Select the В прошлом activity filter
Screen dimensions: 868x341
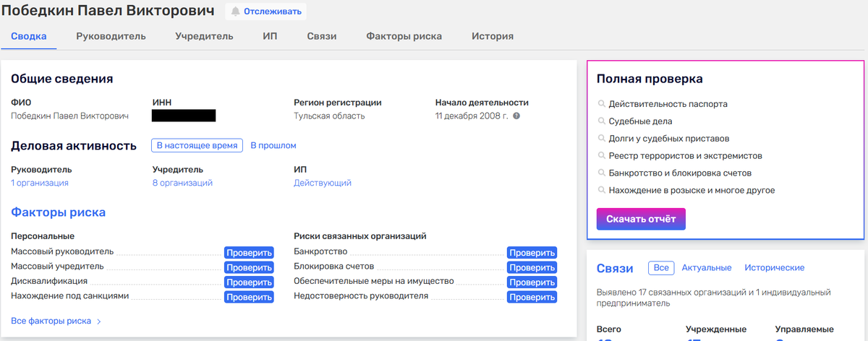[x=273, y=145]
